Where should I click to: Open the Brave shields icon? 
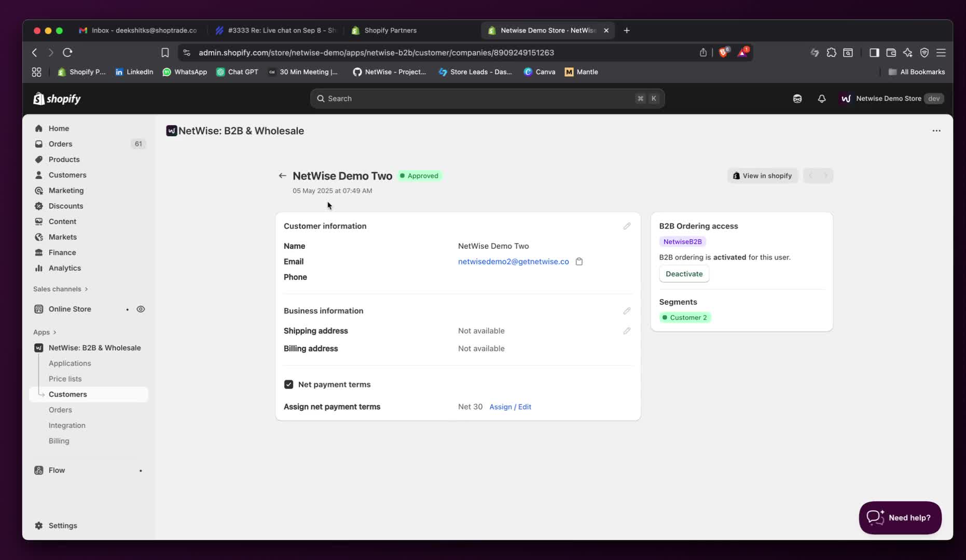(723, 52)
